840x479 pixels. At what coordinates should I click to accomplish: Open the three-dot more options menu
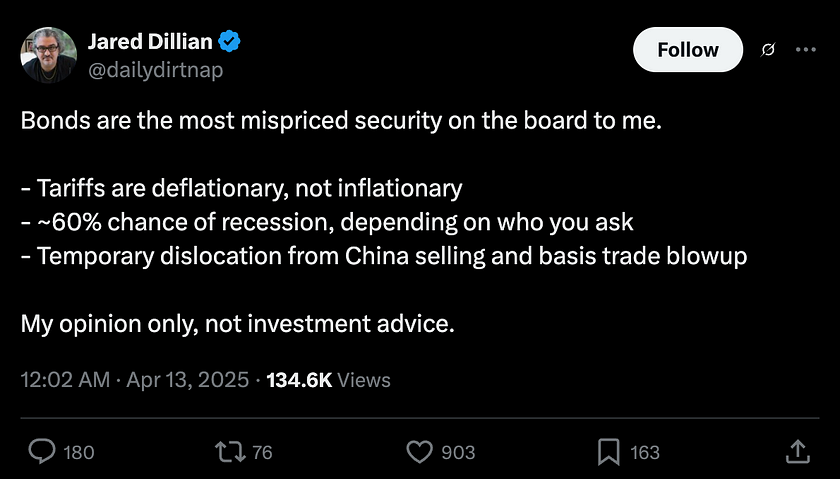click(x=806, y=49)
